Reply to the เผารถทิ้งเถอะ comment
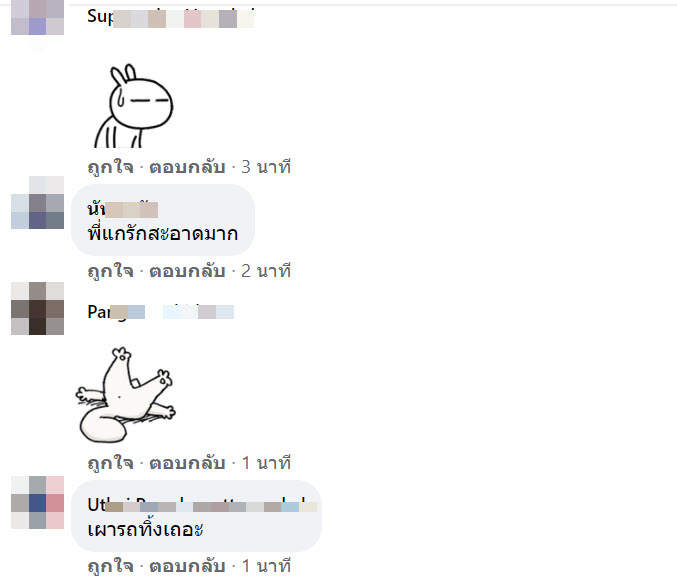This screenshot has height=581, width=677. pos(187,566)
